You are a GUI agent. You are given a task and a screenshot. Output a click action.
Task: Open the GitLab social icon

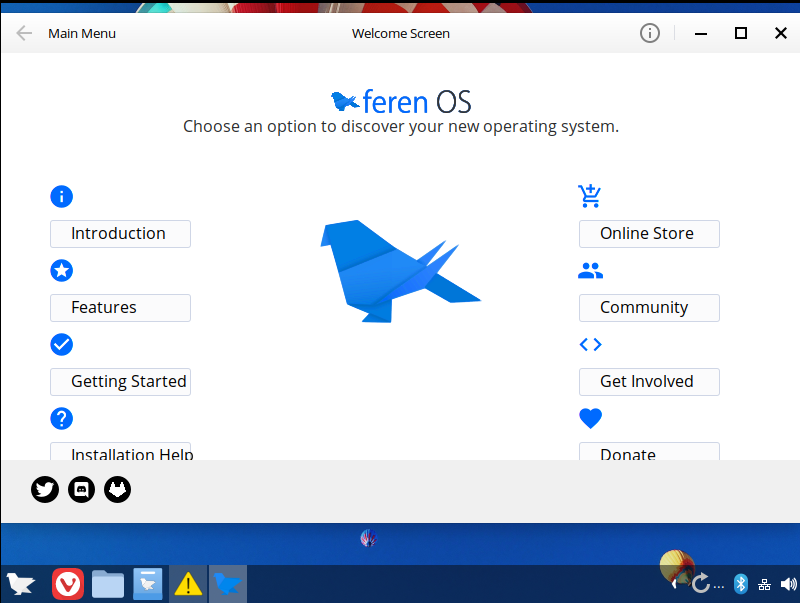point(117,489)
